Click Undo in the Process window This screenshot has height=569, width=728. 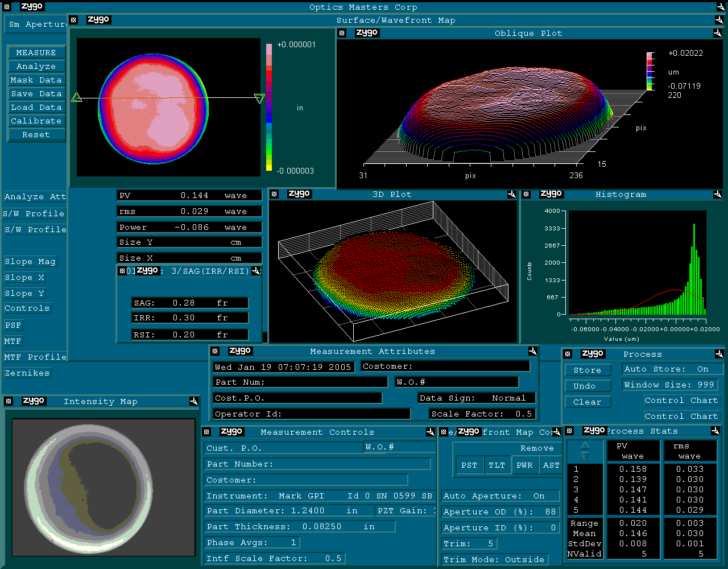[x=588, y=386]
